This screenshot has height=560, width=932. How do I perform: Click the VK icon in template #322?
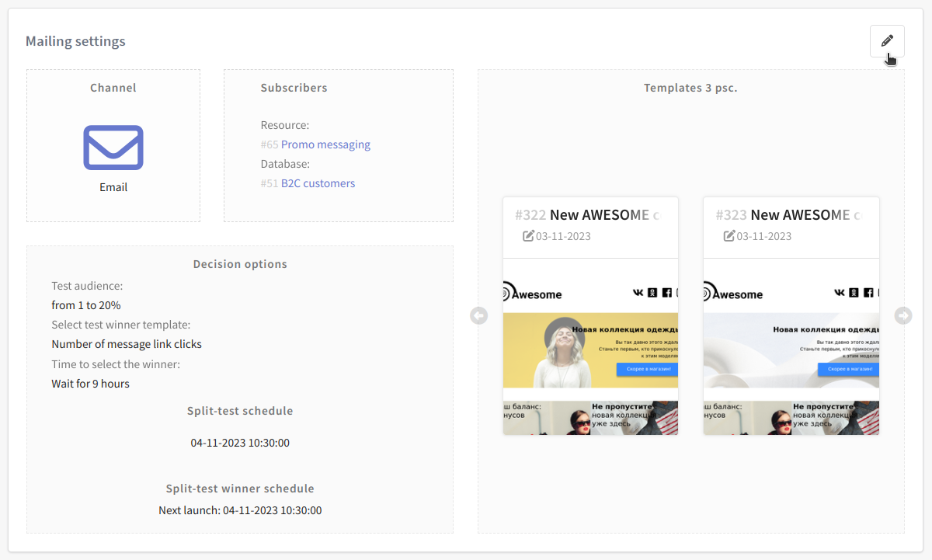click(x=638, y=293)
